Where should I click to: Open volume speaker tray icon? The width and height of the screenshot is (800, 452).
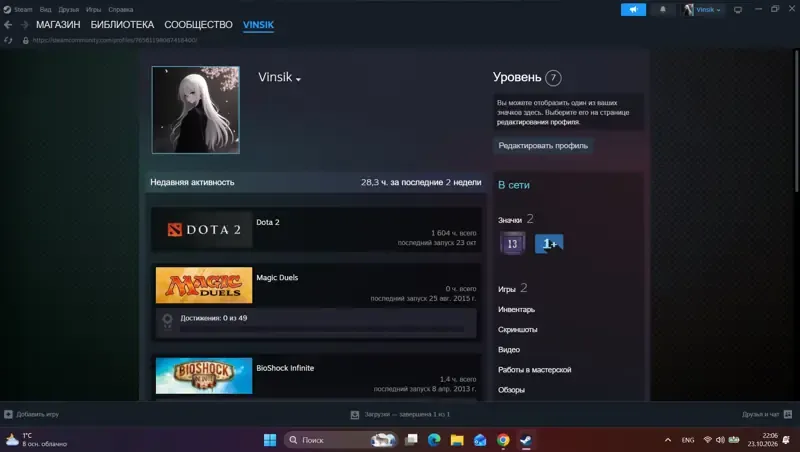[x=720, y=440]
